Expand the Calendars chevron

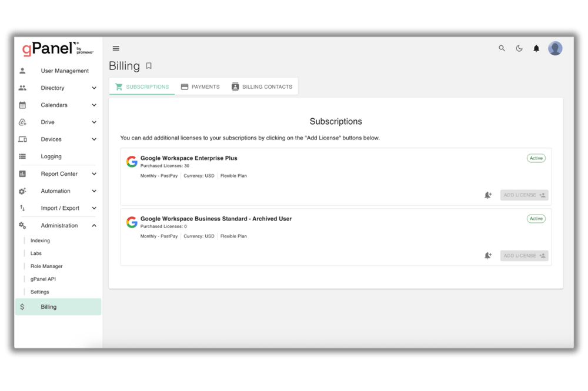click(94, 105)
